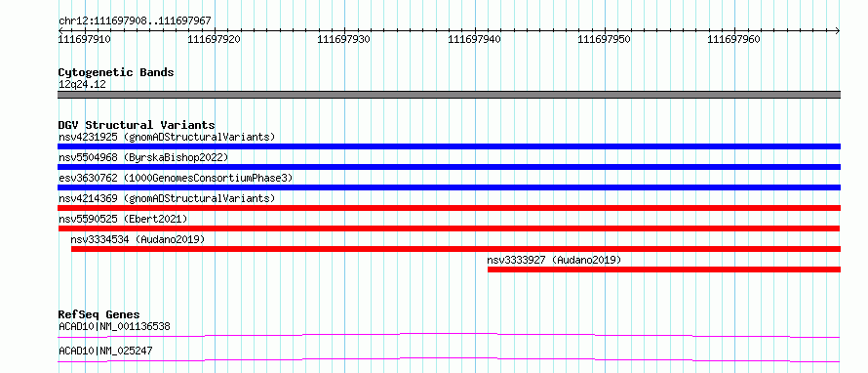Viewport: 868px width, 373px height.
Task: Click the magenta ACAD10 NM_001136538 gene line
Action: pos(449,335)
